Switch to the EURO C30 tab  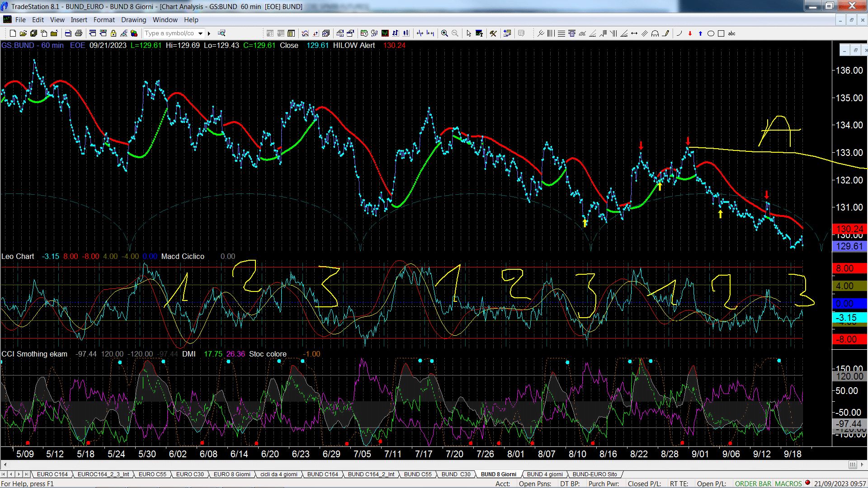(x=190, y=474)
